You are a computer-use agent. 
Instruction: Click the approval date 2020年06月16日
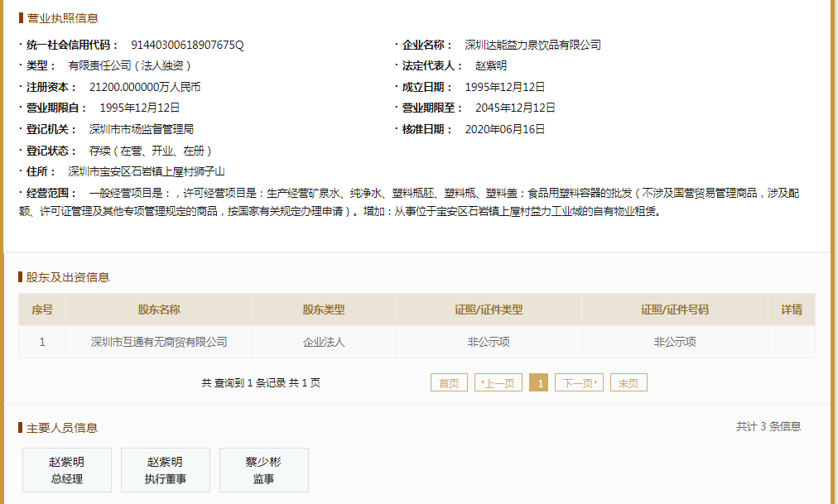(505, 129)
